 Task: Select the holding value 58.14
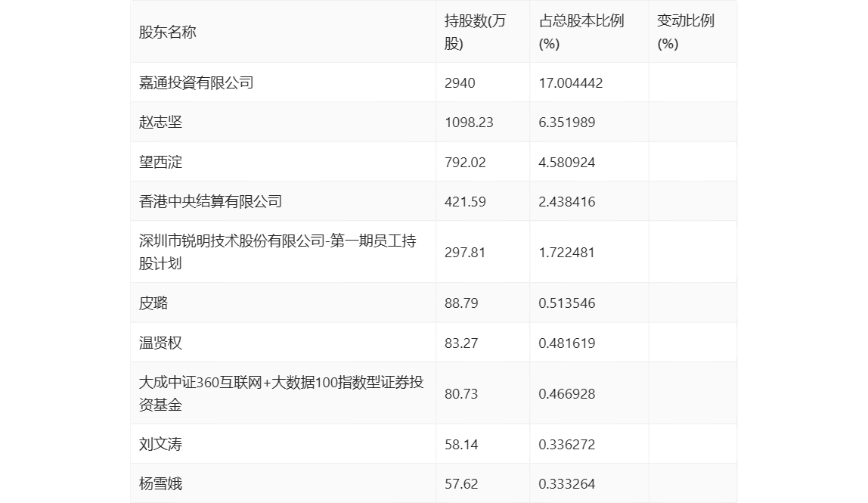[461, 444]
